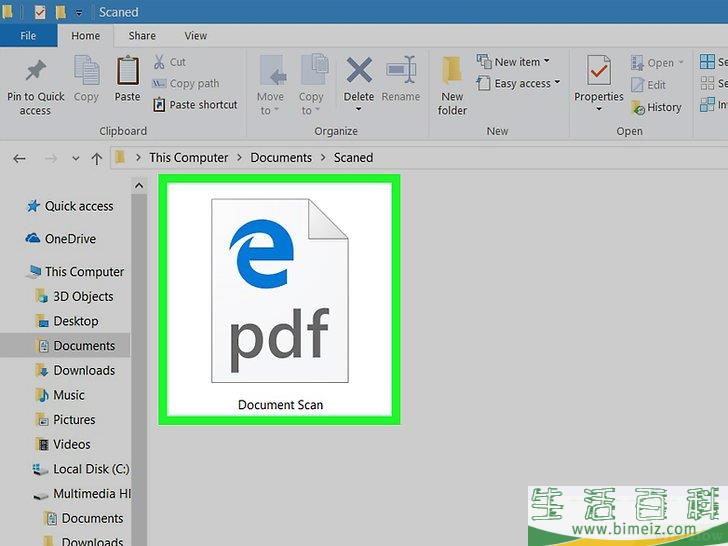This screenshot has height=546, width=728.
Task: Select highlighted Documents folder in sidebar
Action: click(x=65, y=345)
